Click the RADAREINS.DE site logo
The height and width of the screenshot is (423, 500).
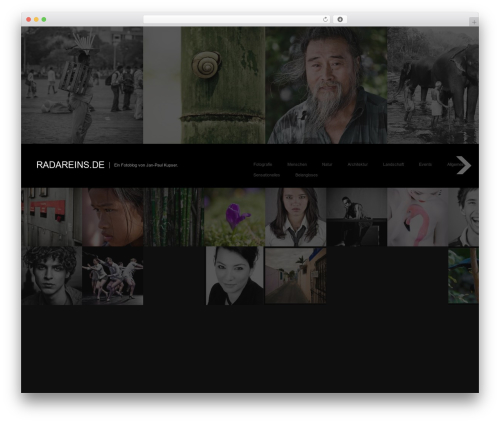[70, 165]
